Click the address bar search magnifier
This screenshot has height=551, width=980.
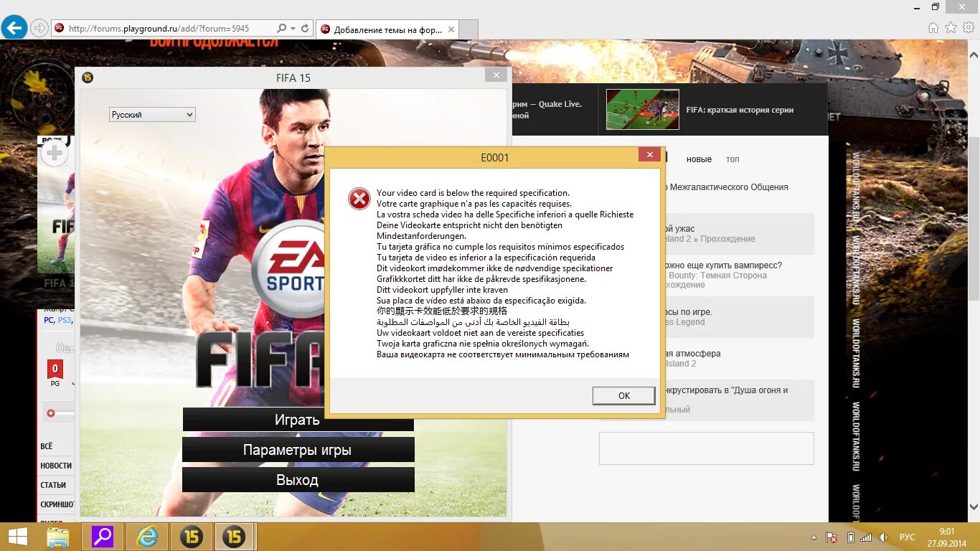click(x=282, y=29)
